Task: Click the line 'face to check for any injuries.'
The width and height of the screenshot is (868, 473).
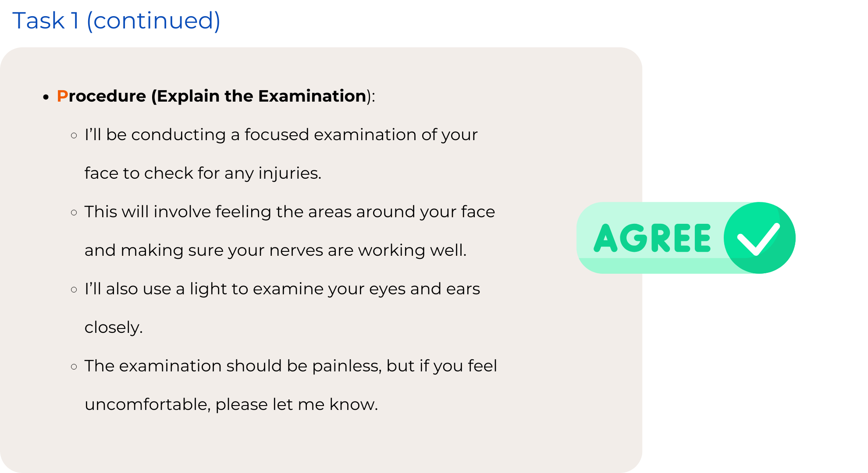Action: (x=203, y=173)
